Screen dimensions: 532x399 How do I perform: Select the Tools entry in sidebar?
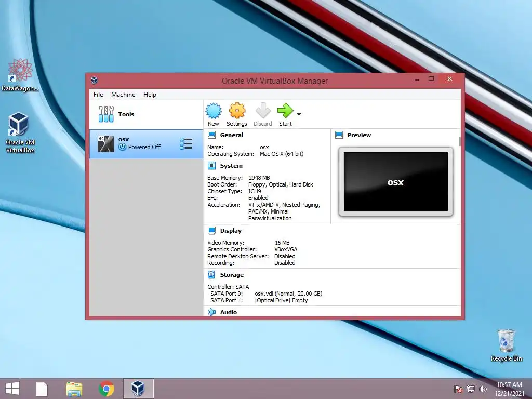tap(146, 114)
